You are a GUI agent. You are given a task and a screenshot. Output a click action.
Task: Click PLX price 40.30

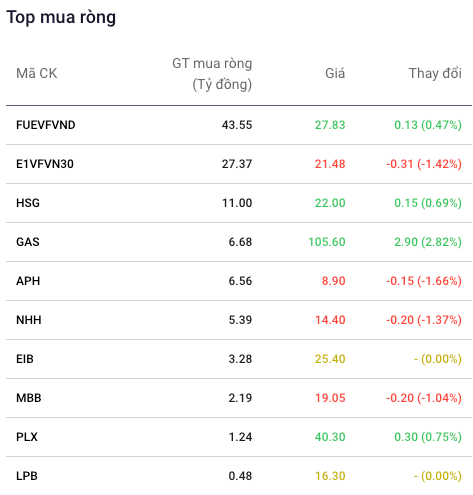pos(330,437)
